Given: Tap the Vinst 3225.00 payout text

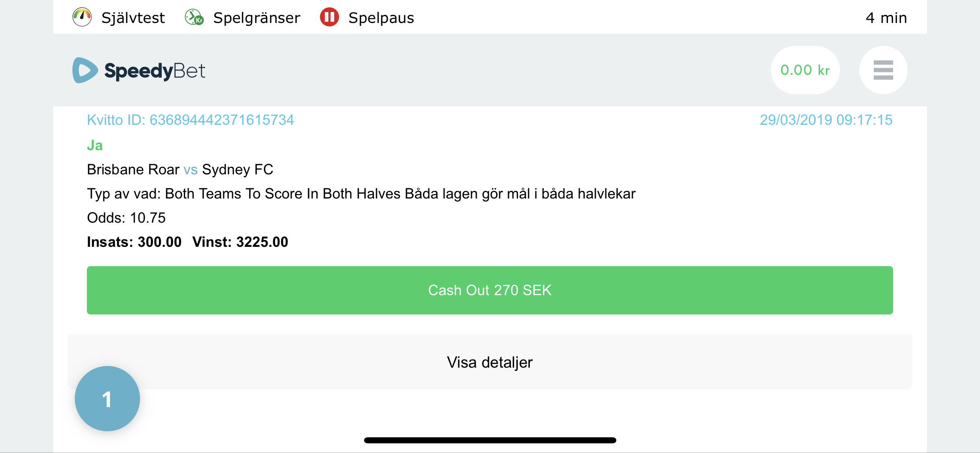Looking at the screenshot, I should (x=240, y=242).
